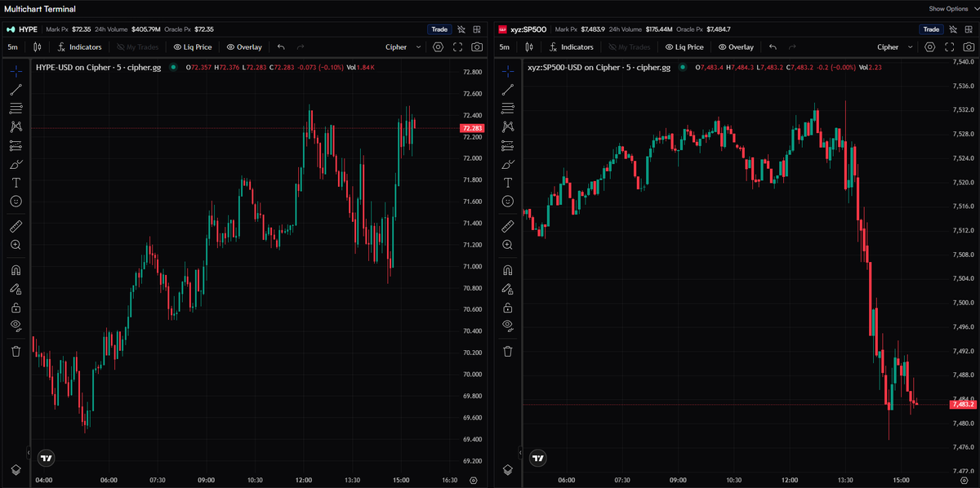
Task: Toggle magnet mode in SP500 chart toolbar
Action: (x=508, y=270)
